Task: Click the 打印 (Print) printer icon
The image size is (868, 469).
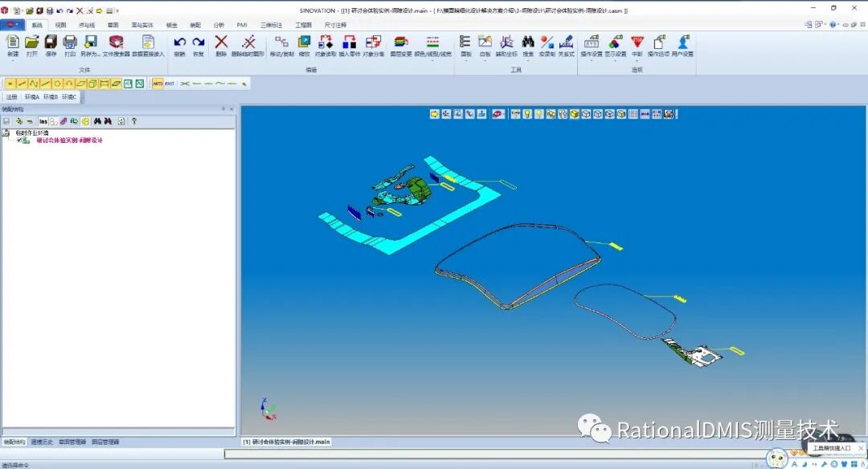Action: [x=70, y=42]
